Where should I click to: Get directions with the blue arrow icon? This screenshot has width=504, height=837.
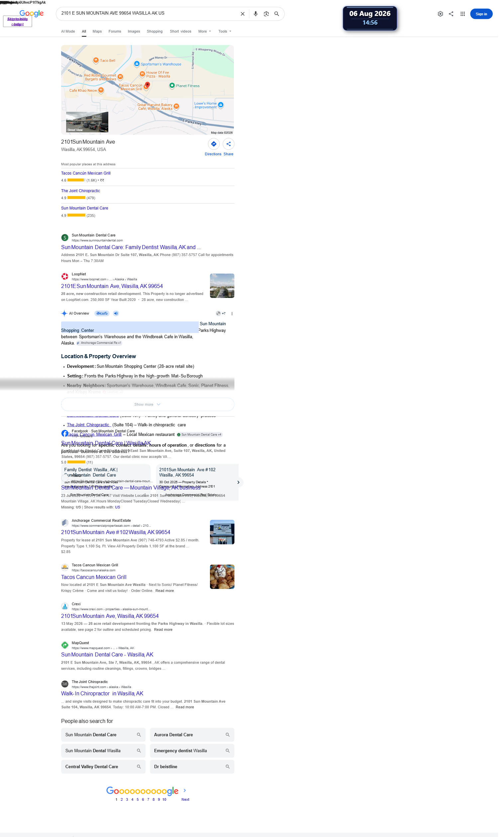(x=214, y=144)
